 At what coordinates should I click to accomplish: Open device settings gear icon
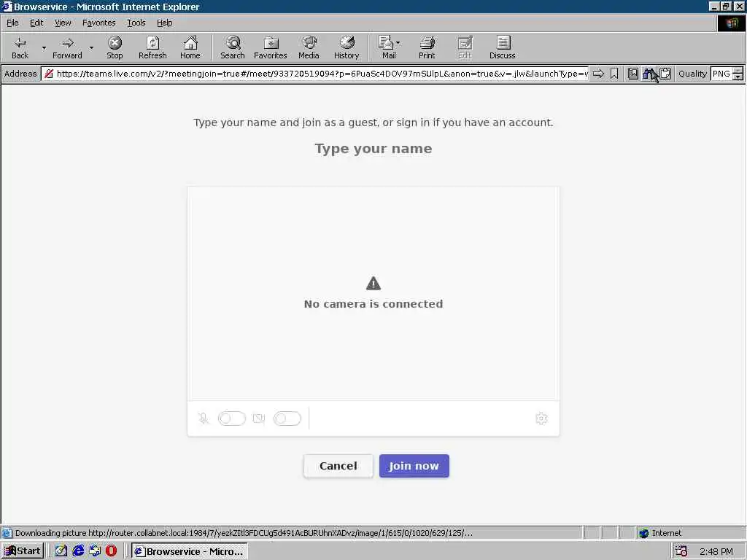541,419
